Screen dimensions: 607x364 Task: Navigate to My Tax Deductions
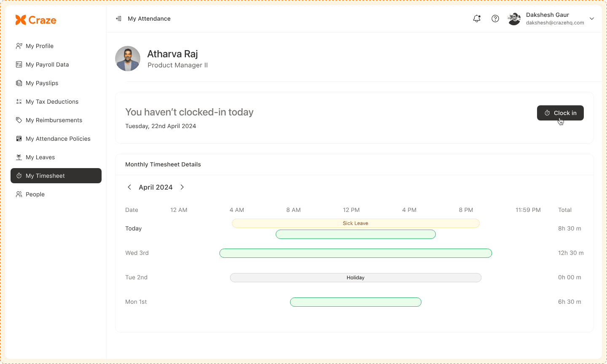click(56, 102)
